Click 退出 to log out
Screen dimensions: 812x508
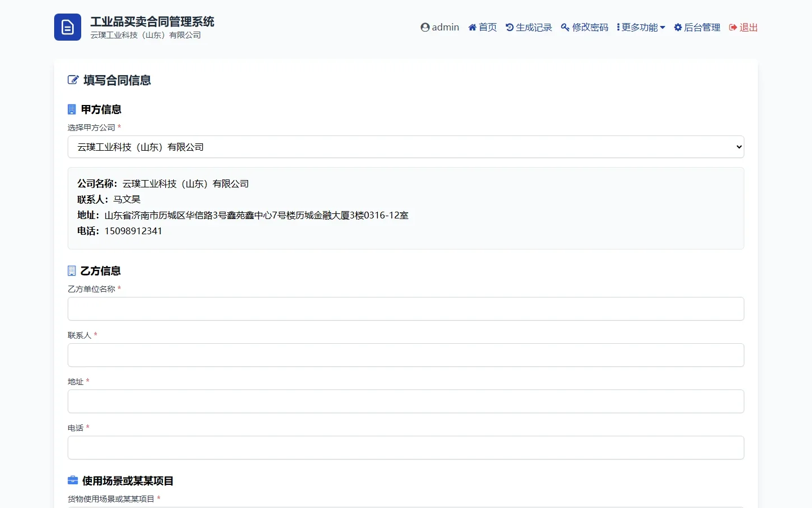[x=743, y=27]
